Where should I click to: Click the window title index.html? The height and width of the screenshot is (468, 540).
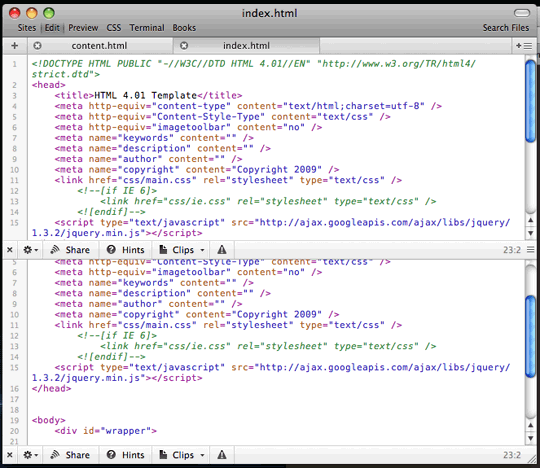click(x=269, y=13)
